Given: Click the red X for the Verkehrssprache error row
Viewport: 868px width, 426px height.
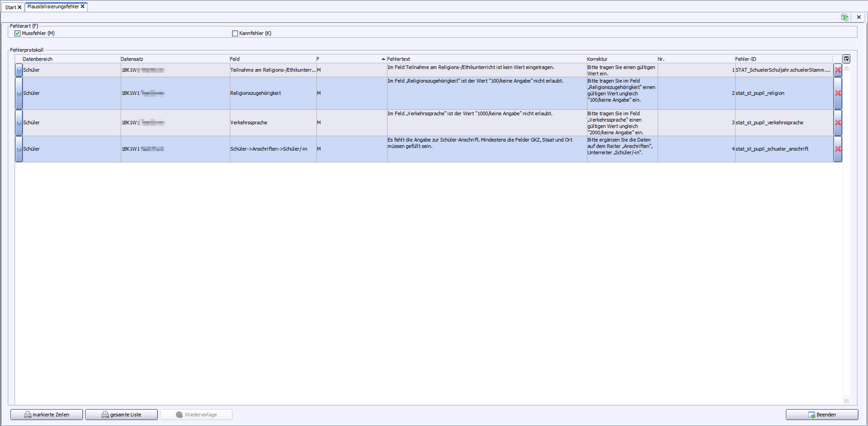Looking at the screenshot, I should 838,123.
